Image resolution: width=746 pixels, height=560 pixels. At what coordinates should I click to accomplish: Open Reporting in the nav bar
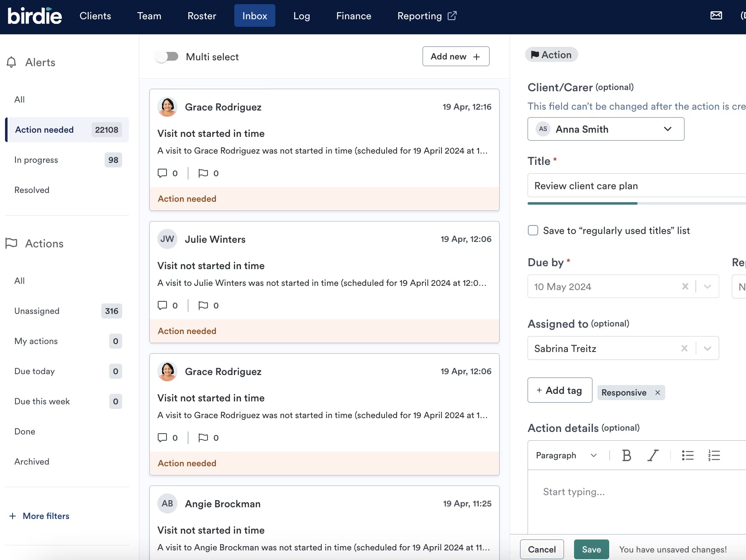coord(427,16)
